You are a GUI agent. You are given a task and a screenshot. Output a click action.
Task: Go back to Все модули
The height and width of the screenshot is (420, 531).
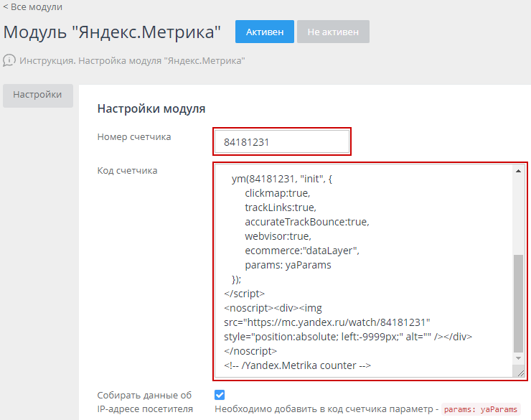click(x=33, y=7)
